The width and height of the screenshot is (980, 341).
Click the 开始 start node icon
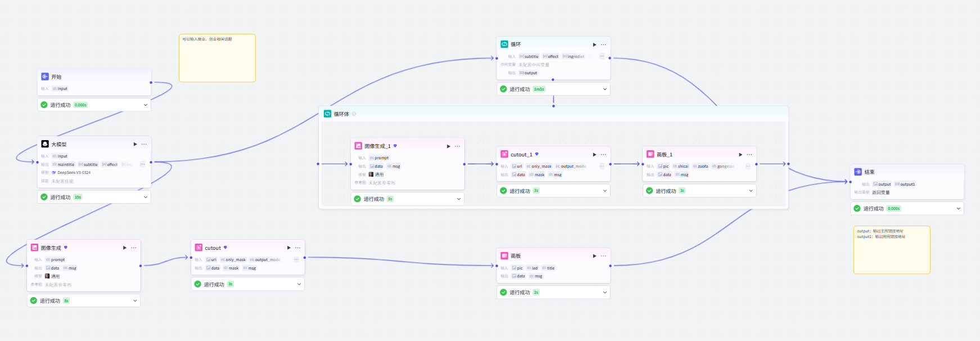(45, 77)
